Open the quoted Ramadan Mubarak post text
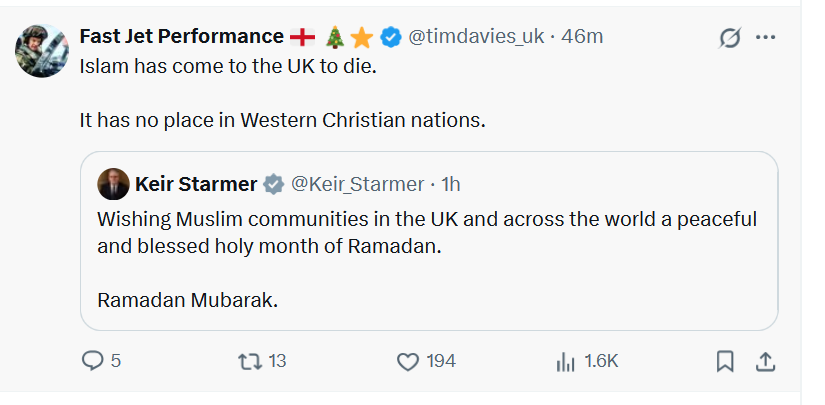This screenshot has height=405, width=825. (x=427, y=232)
